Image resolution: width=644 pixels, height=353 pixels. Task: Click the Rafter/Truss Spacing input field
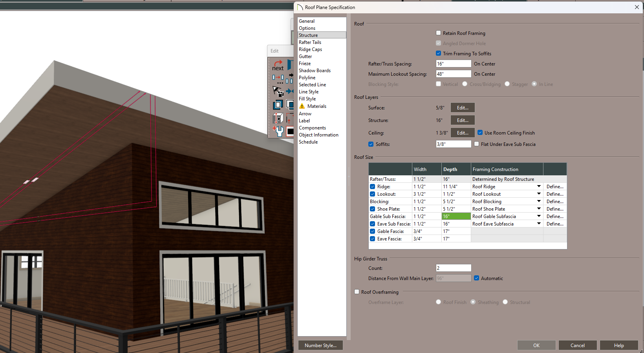(453, 64)
